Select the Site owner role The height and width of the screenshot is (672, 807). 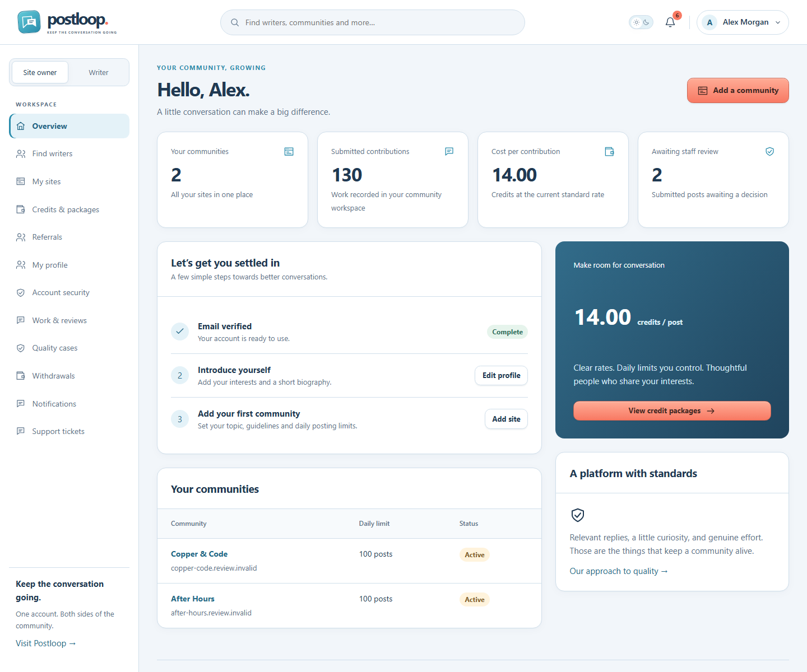tap(40, 72)
